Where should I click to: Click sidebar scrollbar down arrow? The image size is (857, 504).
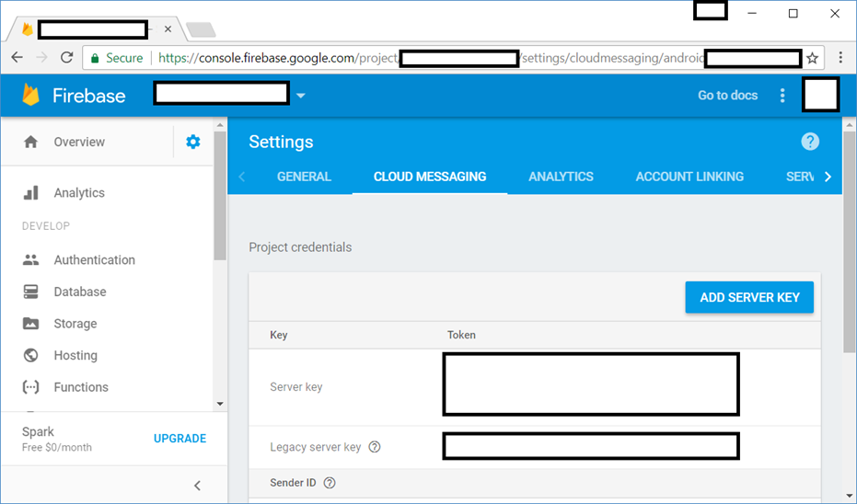click(x=220, y=404)
